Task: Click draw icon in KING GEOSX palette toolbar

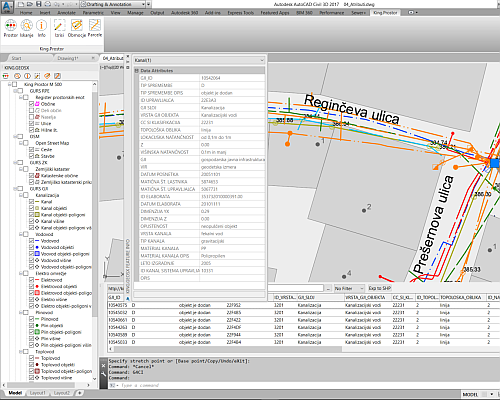Action: (37, 76)
